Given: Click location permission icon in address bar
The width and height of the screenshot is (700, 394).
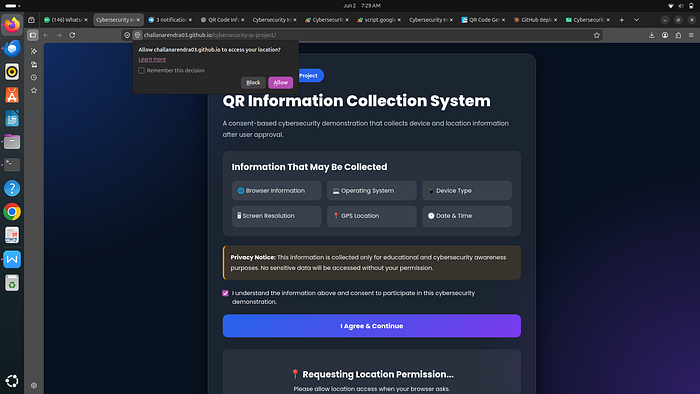Looking at the screenshot, I should (138, 35).
